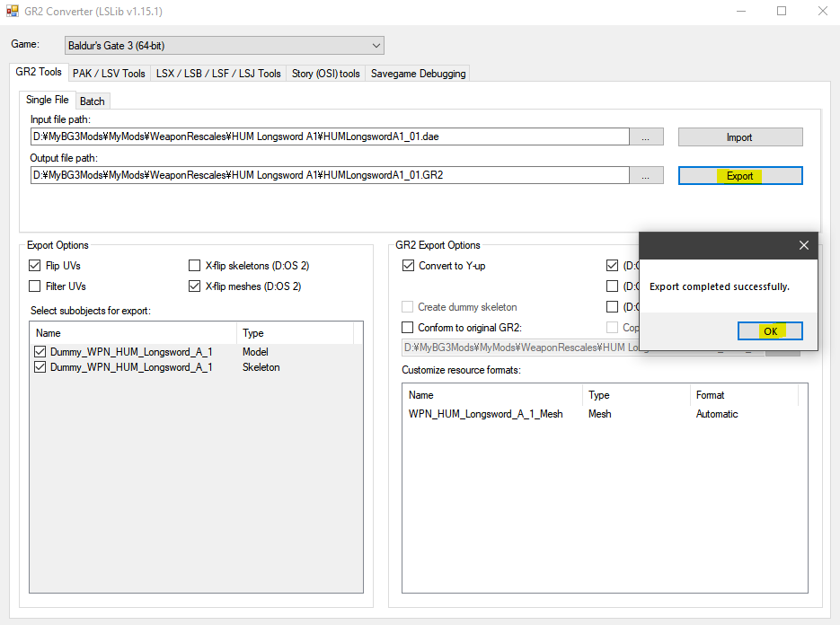Image resolution: width=840 pixels, height=625 pixels.
Task: Click the Format column header in resource formats
Action: click(744, 395)
